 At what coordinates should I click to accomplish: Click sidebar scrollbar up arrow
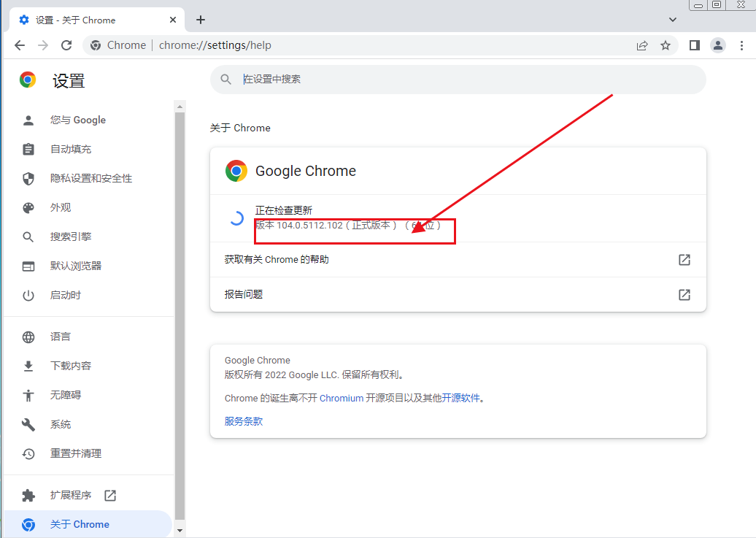pos(180,107)
